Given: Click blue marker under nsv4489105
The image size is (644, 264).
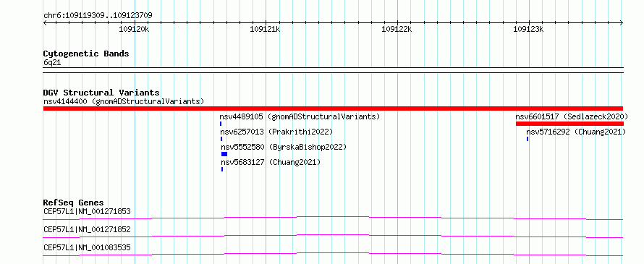Looking at the screenshot, I should click(x=221, y=124).
